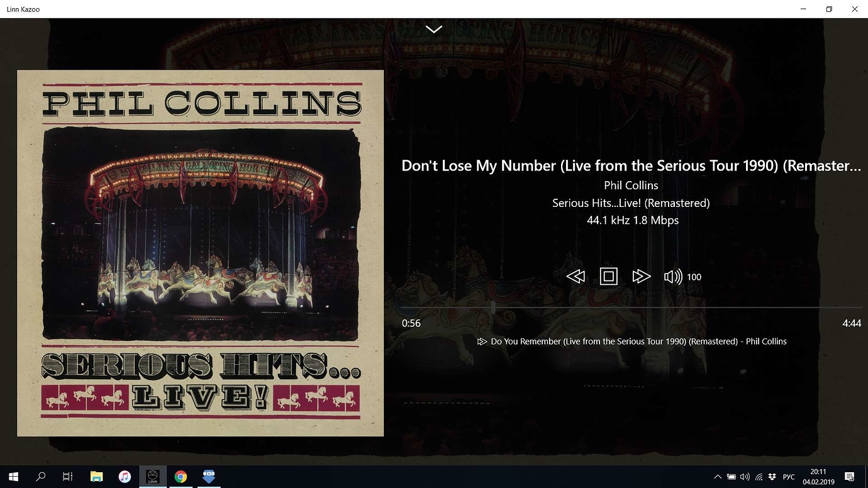This screenshot has height=488, width=868.
Task: Switch input language via РУС indicator
Action: pos(789,477)
